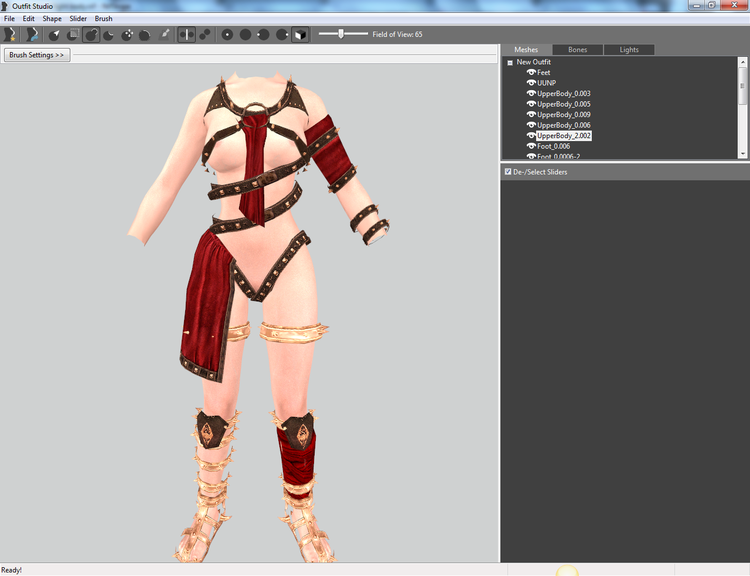Screen dimensions: 750x576
Task: Open the Slider menu
Action: (78, 19)
